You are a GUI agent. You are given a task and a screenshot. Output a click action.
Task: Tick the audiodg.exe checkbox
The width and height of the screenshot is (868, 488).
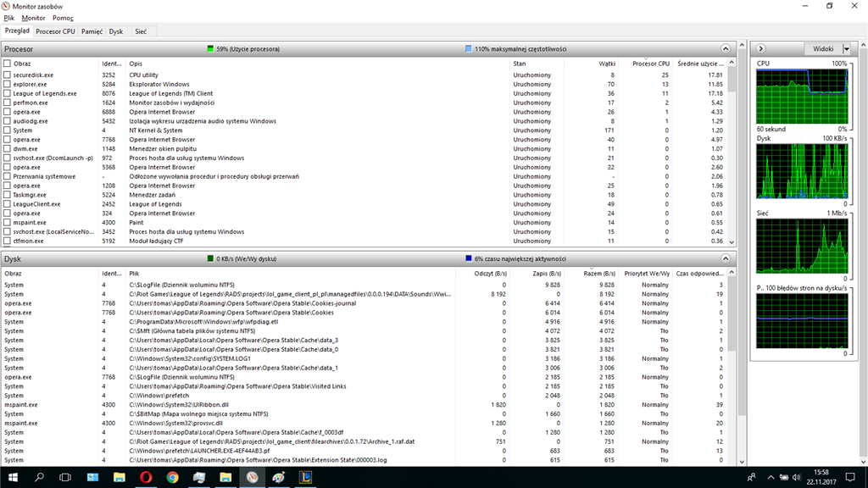[7, 121]
